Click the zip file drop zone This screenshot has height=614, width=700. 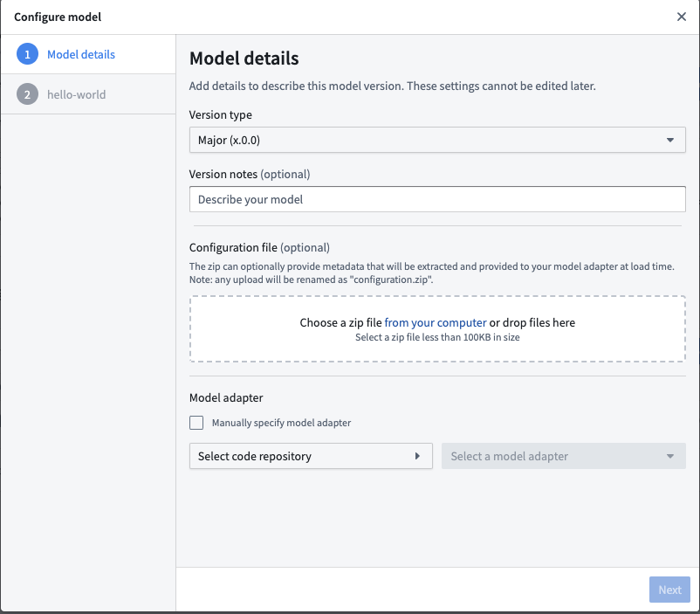pyautogui.click(x=437, y=328)
